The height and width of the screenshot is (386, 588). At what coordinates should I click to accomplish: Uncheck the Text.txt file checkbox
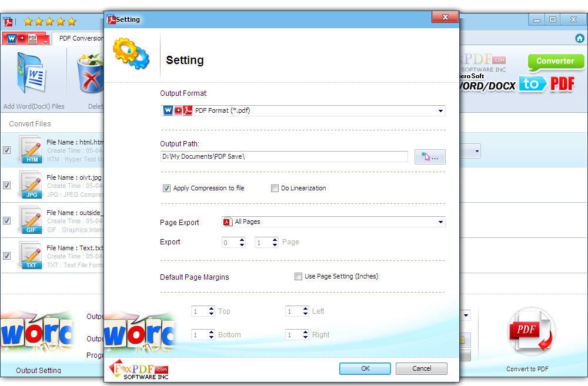(x=6, y=256)
